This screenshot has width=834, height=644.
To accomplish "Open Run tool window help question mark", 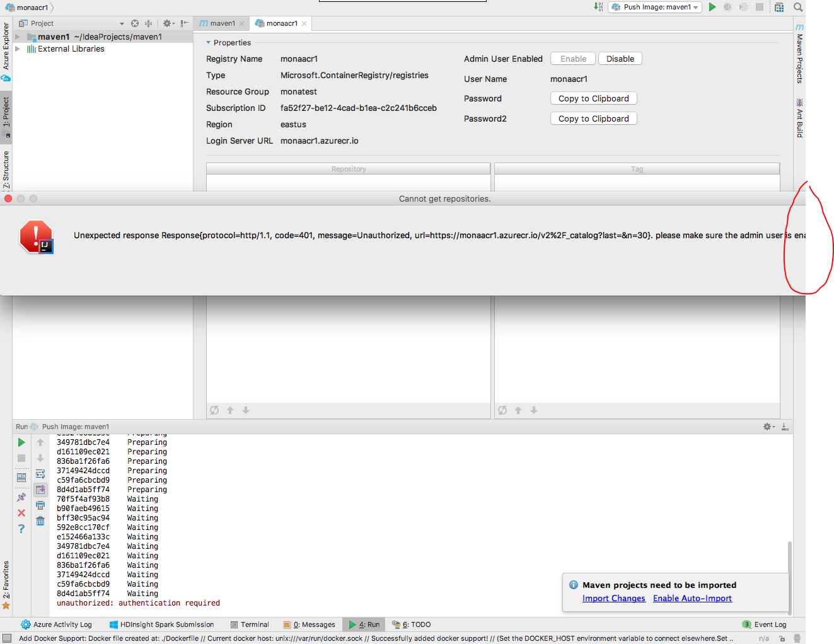I will tap(21, 529).
